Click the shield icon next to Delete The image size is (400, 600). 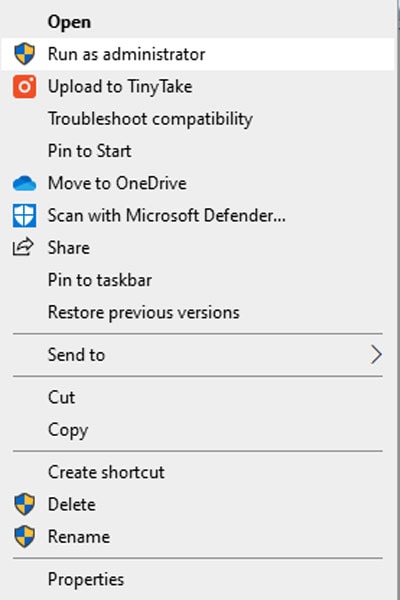24,504
